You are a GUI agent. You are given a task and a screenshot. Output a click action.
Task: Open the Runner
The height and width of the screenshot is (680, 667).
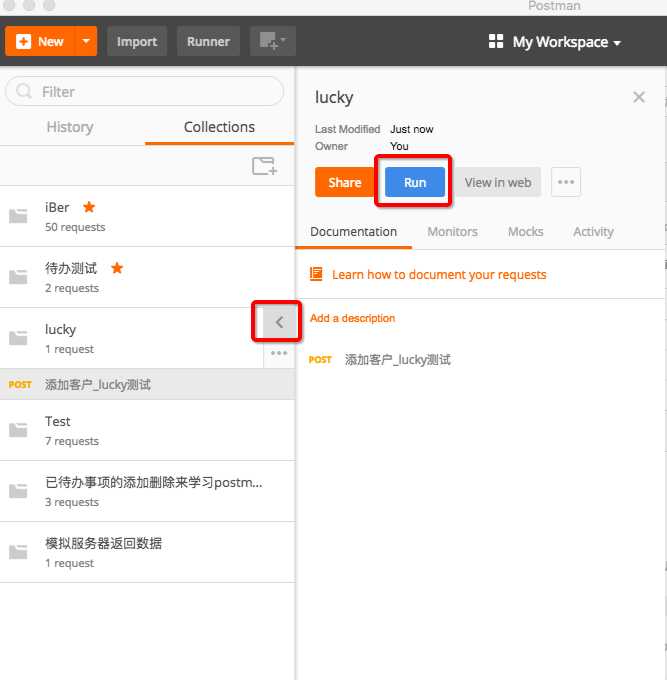(x=208, y=42)
